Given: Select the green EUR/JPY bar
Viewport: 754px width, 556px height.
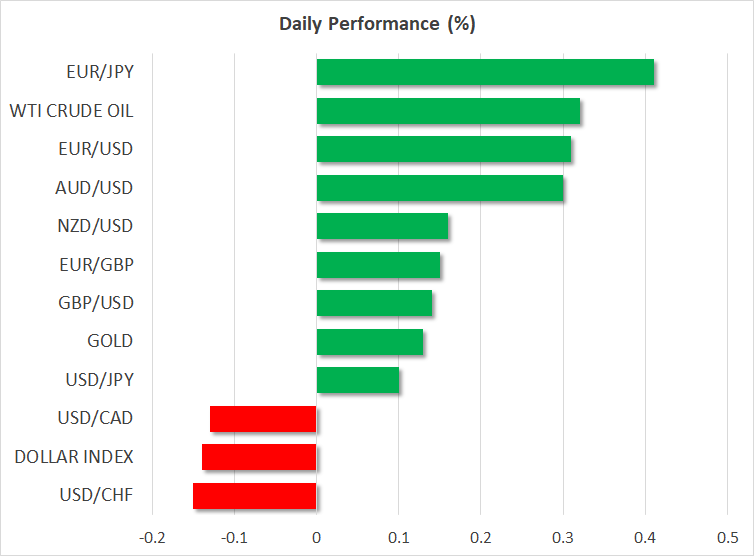Looking at the screenshot, I should 485,72.
